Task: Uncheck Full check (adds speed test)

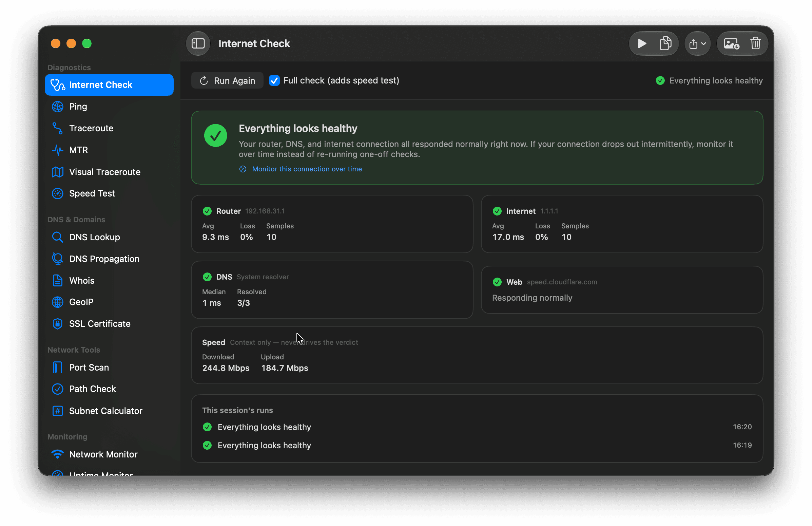Action: [274, 80]
